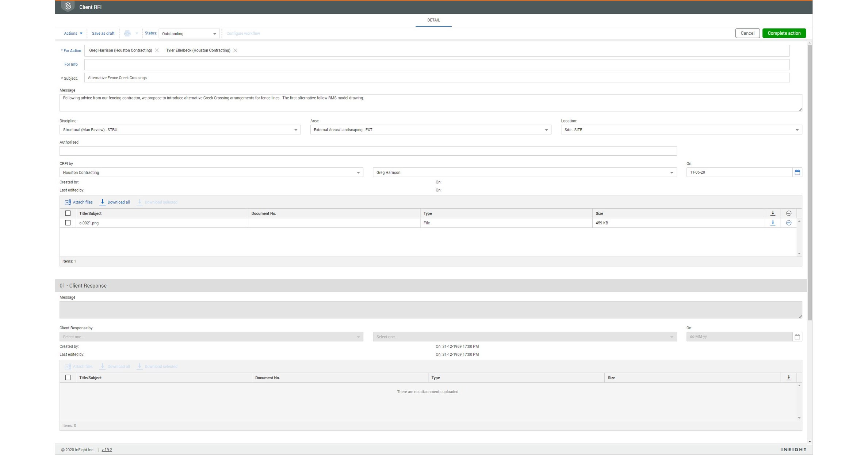The image size is (868, 455).
Task: Click the remove icon next to c-0021.png
Action: coord(789,223)
